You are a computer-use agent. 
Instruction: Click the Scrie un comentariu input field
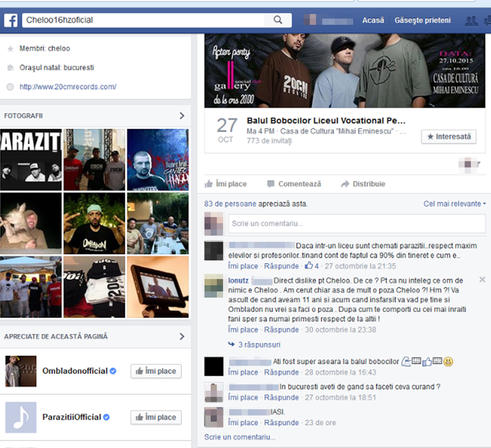coord(356,224)
